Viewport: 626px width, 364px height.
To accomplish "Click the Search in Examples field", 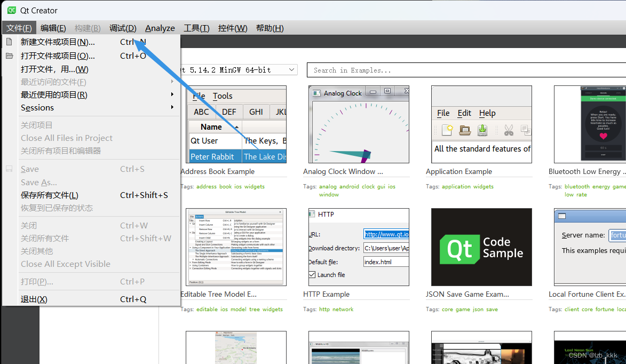I will point(466,70).
